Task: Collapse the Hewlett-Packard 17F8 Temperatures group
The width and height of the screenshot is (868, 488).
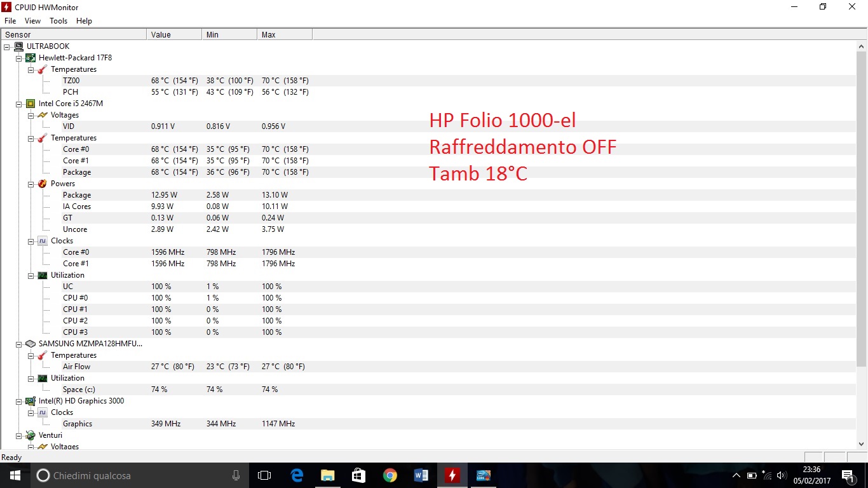Action: coord(31,69)
